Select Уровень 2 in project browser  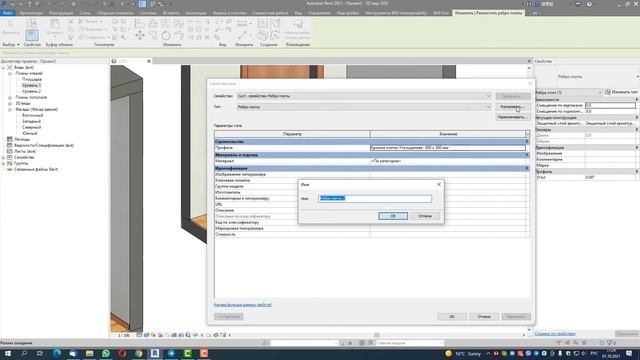[31, 91]
